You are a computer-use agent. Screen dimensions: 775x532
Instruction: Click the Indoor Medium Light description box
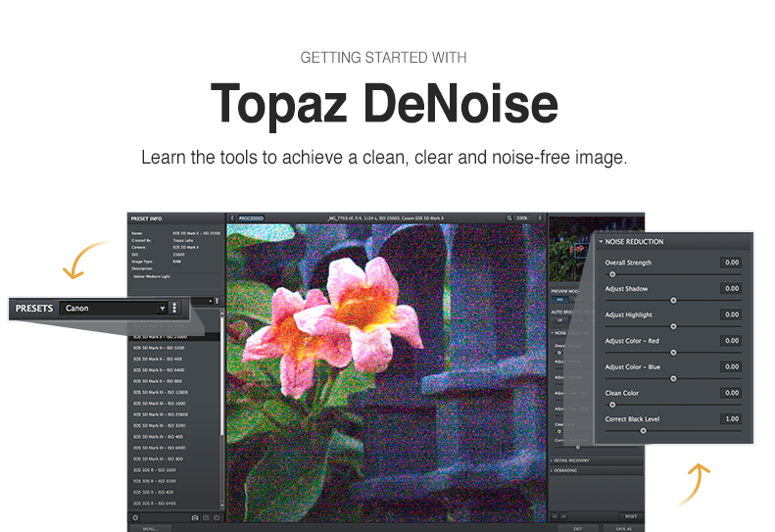[x=176, y=281]
